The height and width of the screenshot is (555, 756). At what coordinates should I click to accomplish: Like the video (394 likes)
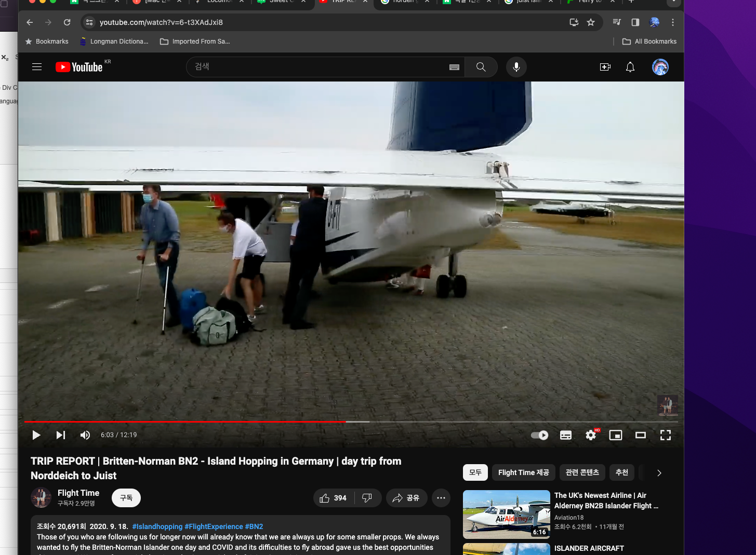click(334, 498)
